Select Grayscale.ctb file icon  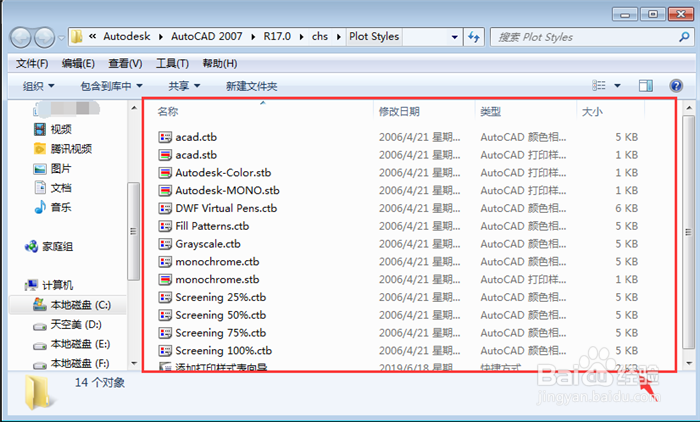[165, 244]
